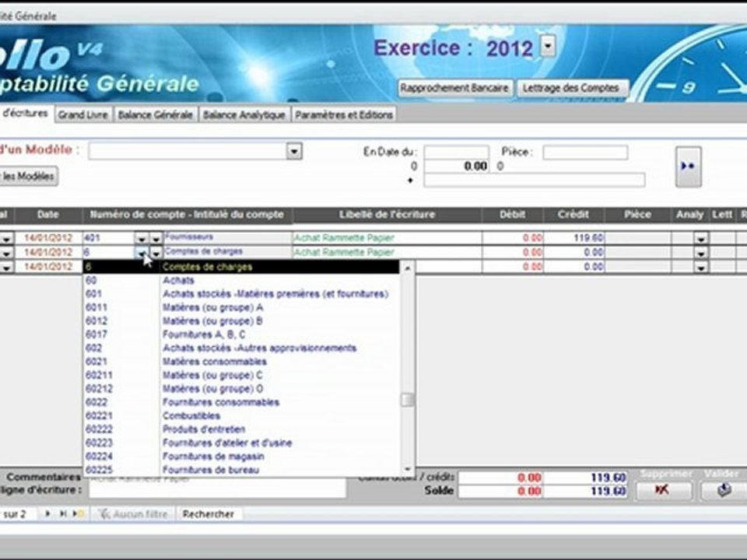Click the Supprimer red X button
Screen dimensions: 747x560
[664, 490]
